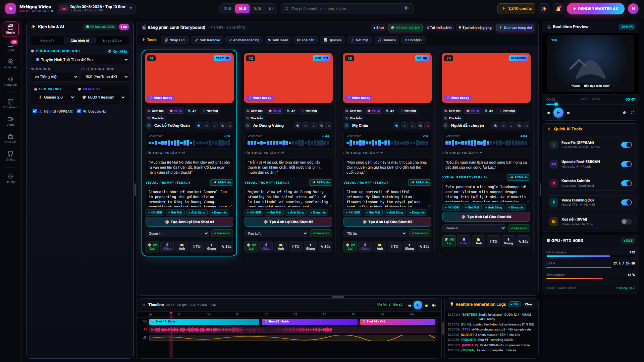This screenshot has width=644, height=362.
Task: Open Pan Left motion dropdown for shot #2
Action: 276,233
